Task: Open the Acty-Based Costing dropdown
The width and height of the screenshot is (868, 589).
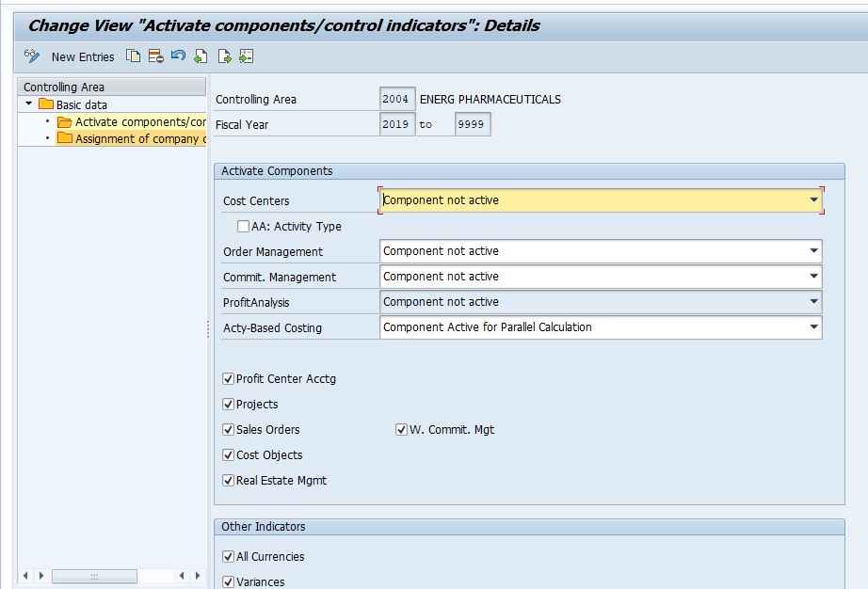Action: pos(813,327)
